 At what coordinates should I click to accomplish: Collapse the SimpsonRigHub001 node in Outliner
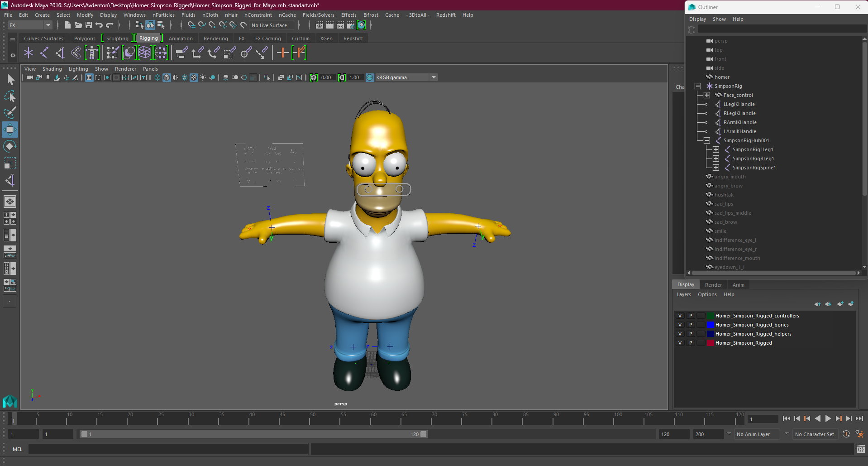tap(707, 140)
